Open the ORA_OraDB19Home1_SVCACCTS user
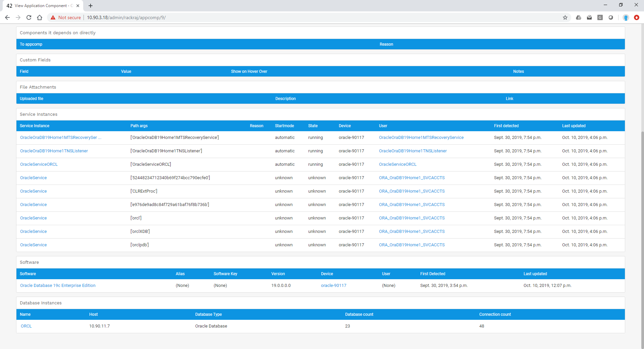The image size is (644, 349). (412, 178)
